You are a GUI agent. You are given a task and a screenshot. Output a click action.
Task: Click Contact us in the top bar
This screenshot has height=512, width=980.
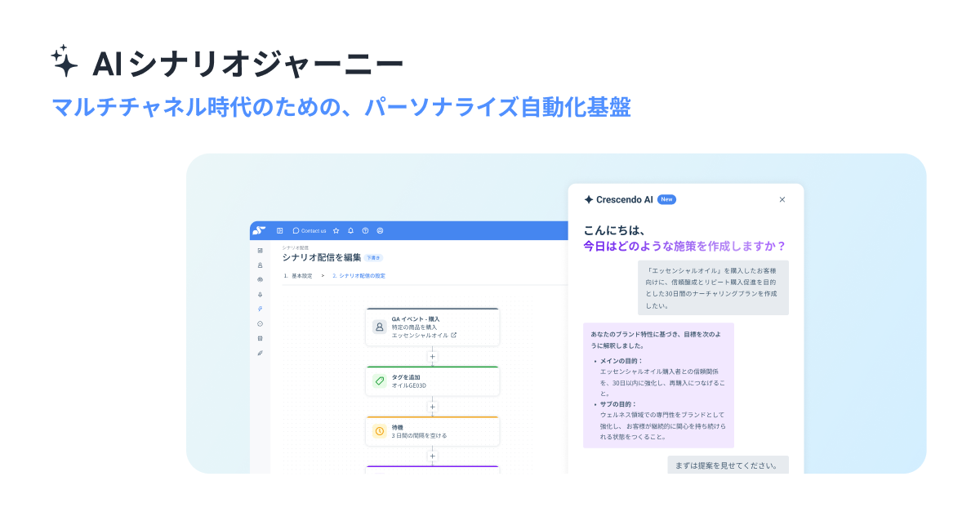310,231
